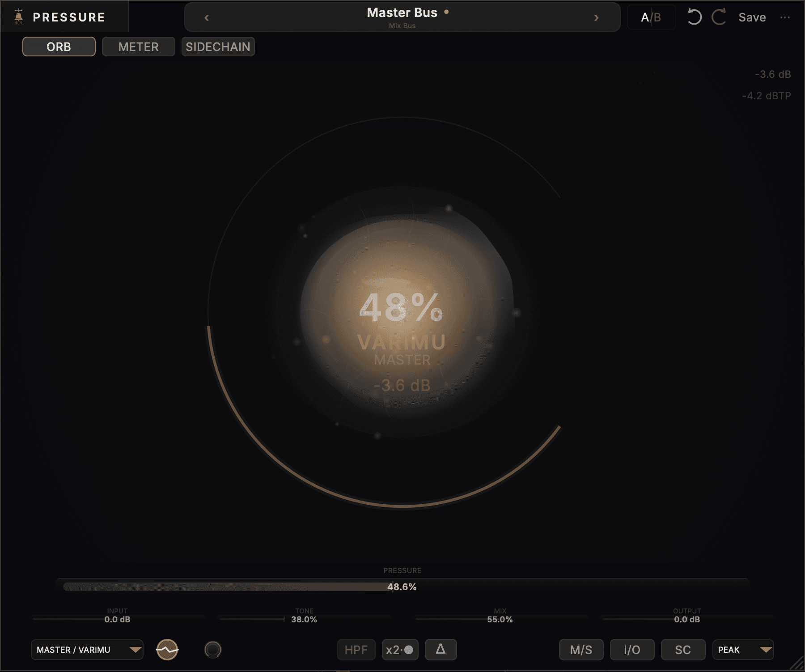This screenshot has height=672, width=805.
Task: Go to next preset arrow
Action: tap(596, 18)
